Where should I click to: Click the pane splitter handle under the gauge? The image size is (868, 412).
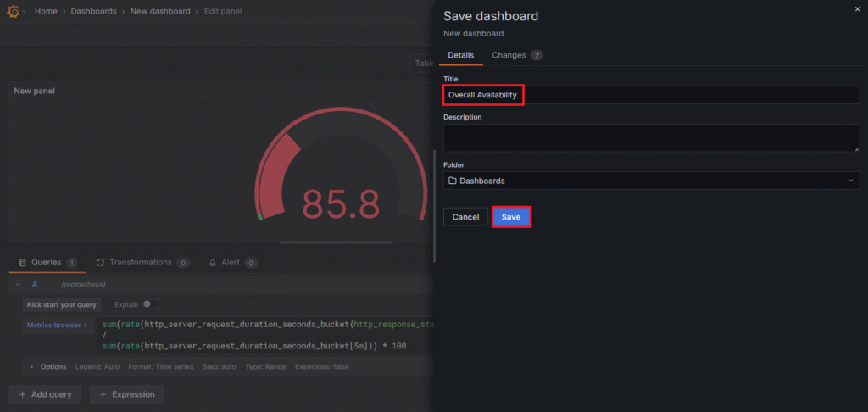pyautogui.click(x=337, y=242)
